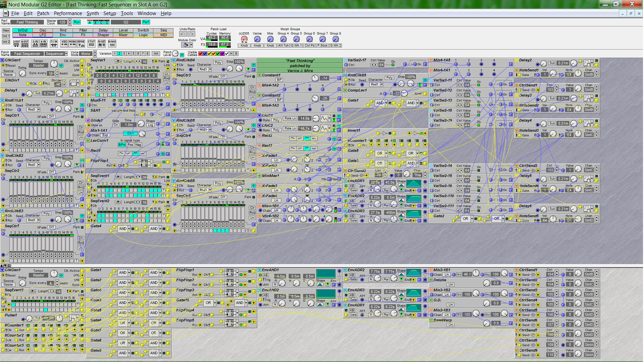Open the Patch menu

tap(43, 13)
